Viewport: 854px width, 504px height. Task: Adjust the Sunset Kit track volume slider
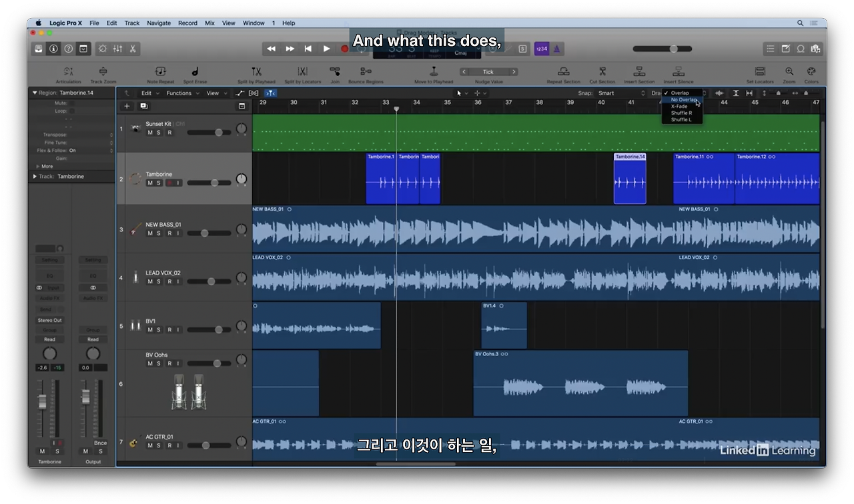209,133
